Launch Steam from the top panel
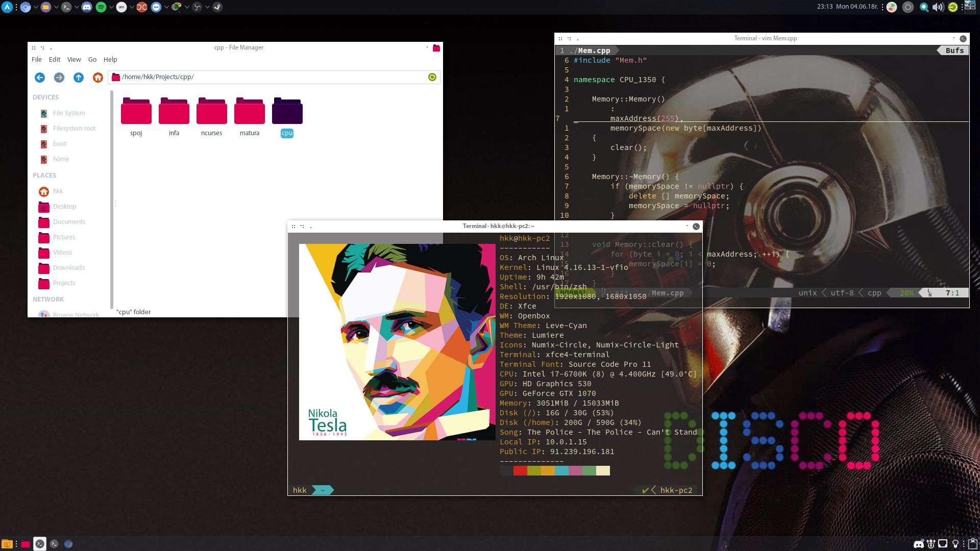This screenshot has width=980, height=551. click(217, 7)
